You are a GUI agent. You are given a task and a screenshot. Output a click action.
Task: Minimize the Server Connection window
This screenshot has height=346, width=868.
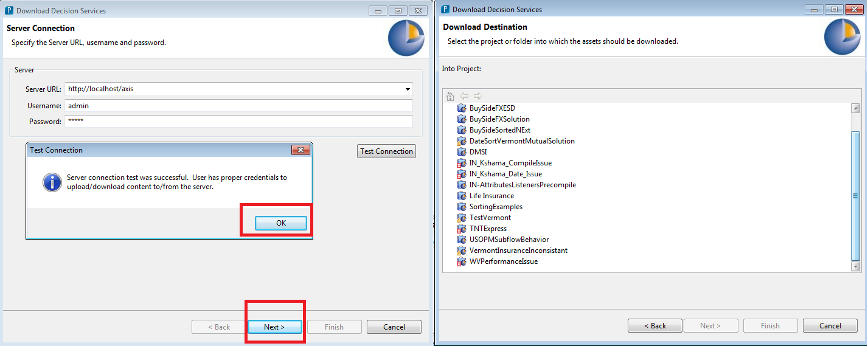click(378, 10)
